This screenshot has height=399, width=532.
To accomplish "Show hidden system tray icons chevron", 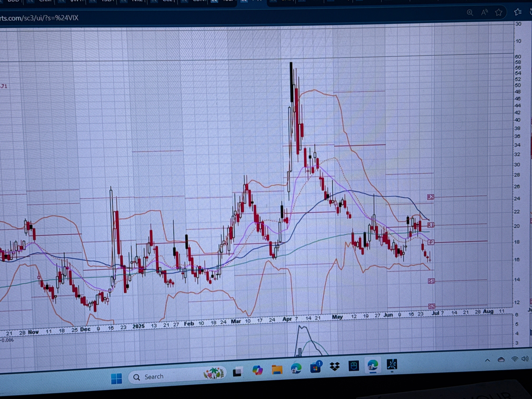I will (488, 360).
